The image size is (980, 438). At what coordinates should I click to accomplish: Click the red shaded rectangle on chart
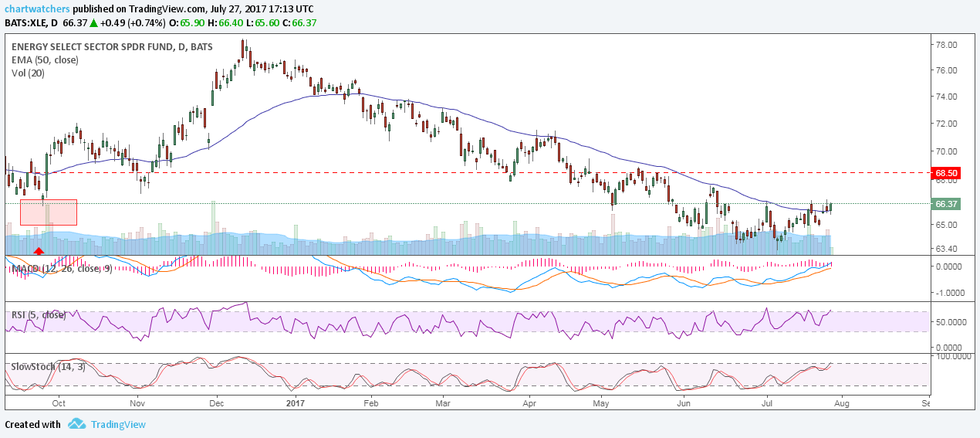pyautogui.click(x=49, y=212)
